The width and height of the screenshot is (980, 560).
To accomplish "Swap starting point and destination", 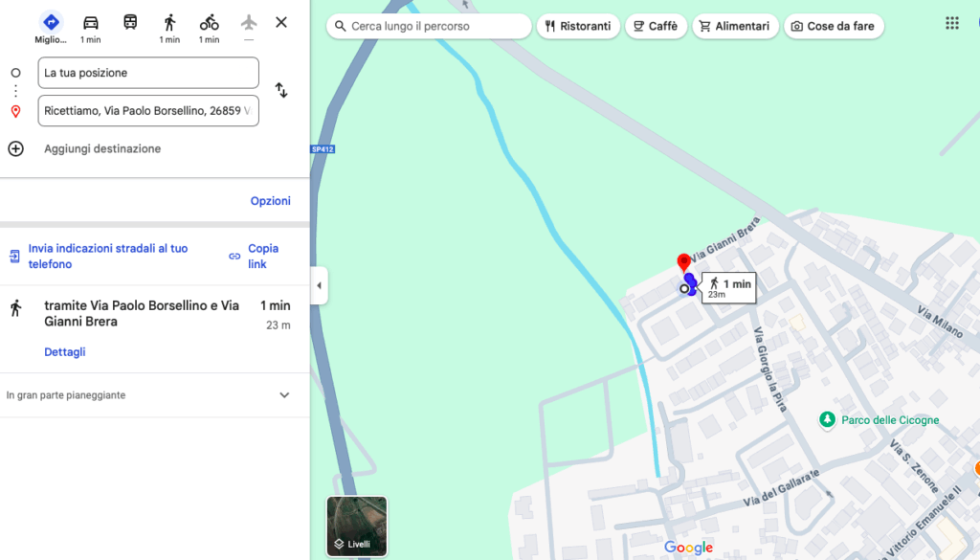I will [281, 91].
